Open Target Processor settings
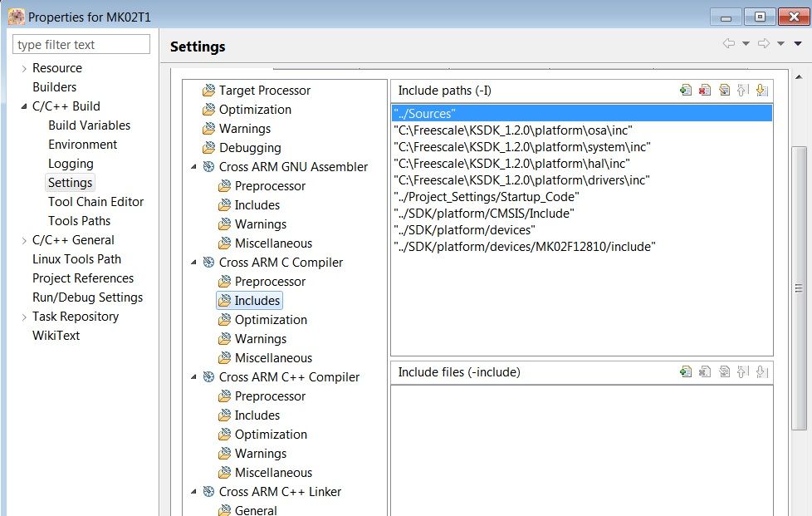Image resolution: width=812 pixels, height=516 pixels. click(264, 91)
